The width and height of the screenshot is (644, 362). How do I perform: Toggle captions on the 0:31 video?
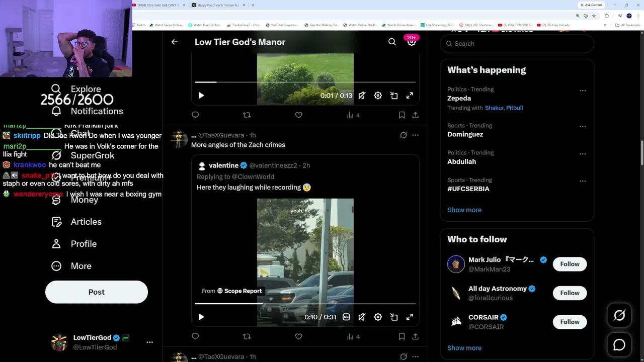(x=346, y=317)
